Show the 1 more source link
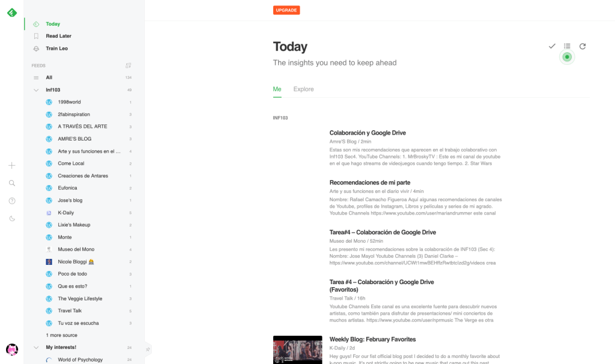The width and height of the screenshot is (615, 364). (61, 335)
